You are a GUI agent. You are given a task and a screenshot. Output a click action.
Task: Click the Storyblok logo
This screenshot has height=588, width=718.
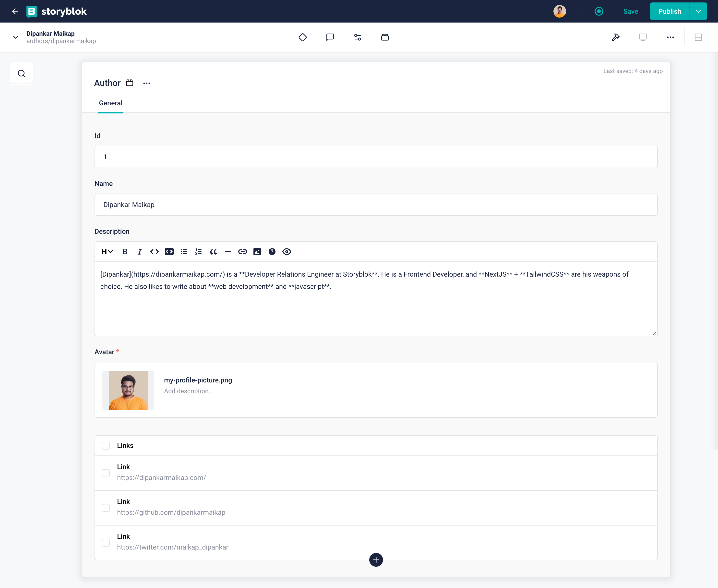(57, 12)
